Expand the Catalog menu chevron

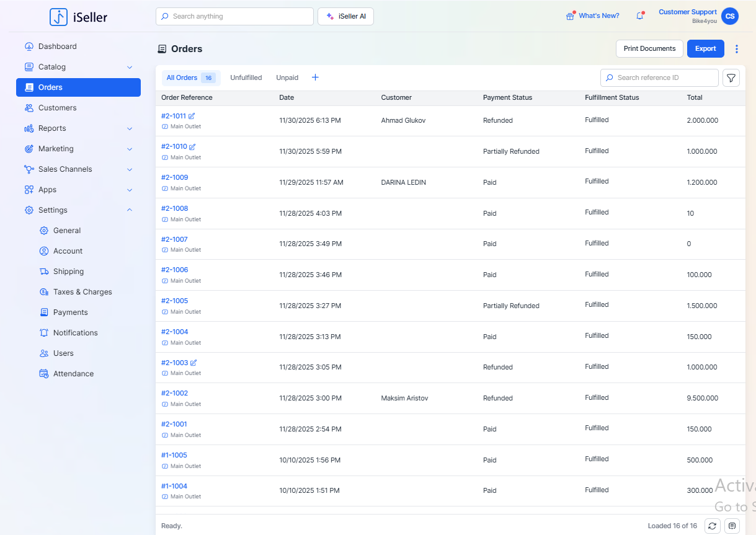(130, 67)
